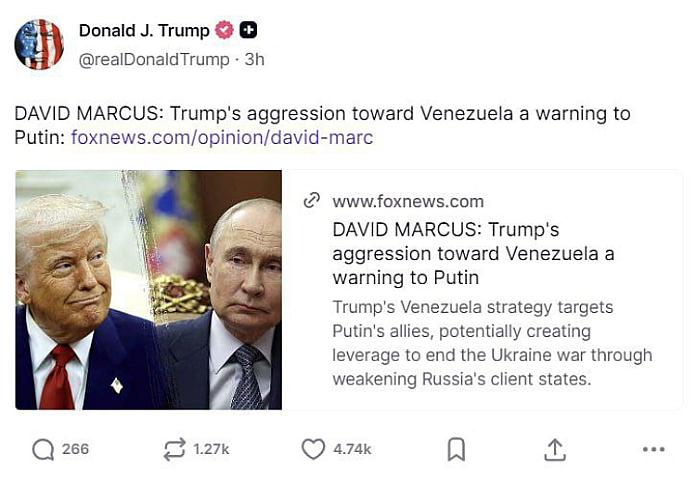The image size is (696, 480).
Task: Open the three-dot more options menu
Action: point(654,449)
